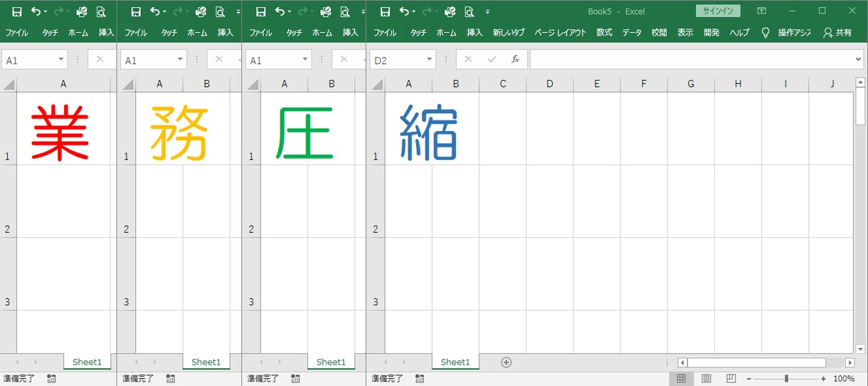Click macro record icon in 務 status bar

point(171,379)
